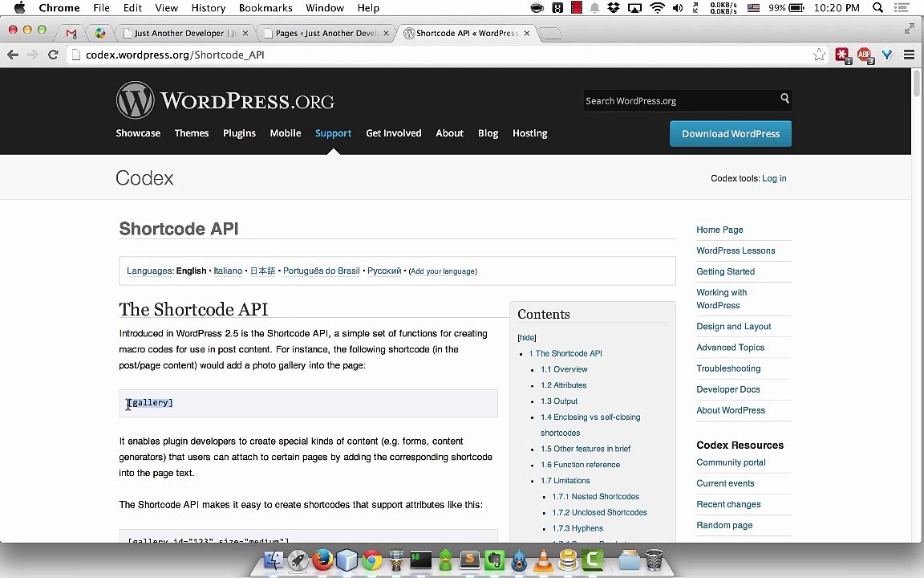Open the Hosting nav link
The image size is (924, 578).
click(529, 133)
